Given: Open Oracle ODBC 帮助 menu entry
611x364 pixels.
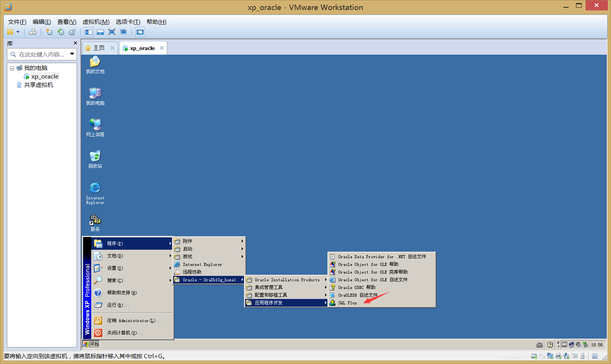Looking at the screenshot, I should pyautogui.click(x=382, y=287).
